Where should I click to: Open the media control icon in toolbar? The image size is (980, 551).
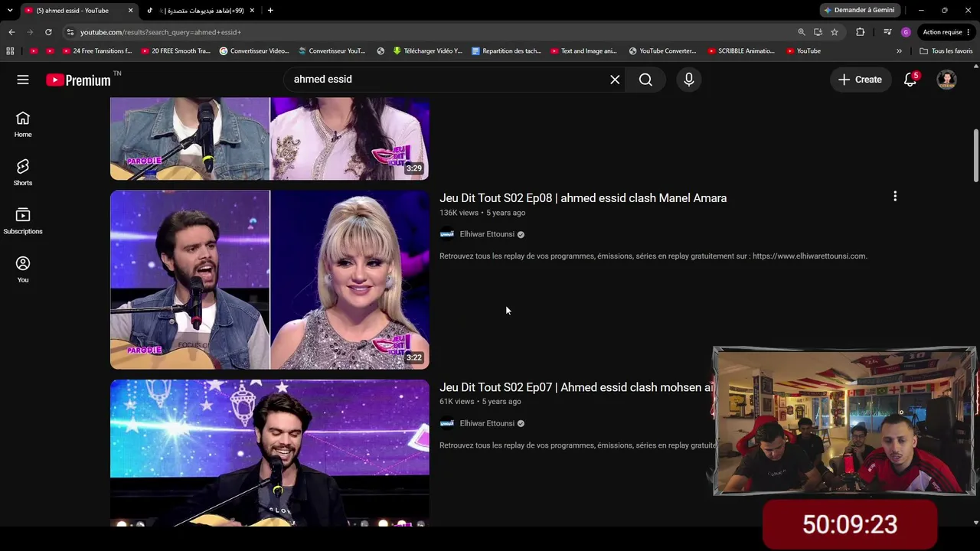(x=887, y=32)
